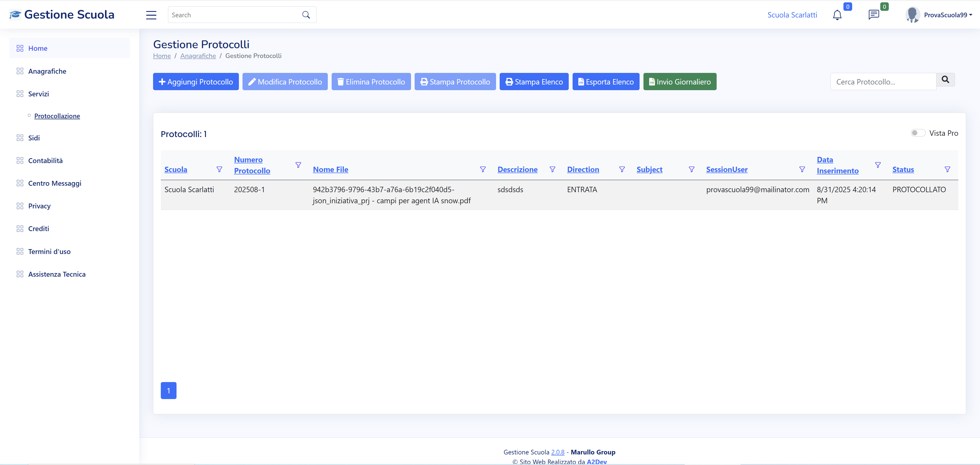This screenshot has width=980, height=465.
Task: Click Aggiungi Protocollo button
Action: click(x=196, y=82)
